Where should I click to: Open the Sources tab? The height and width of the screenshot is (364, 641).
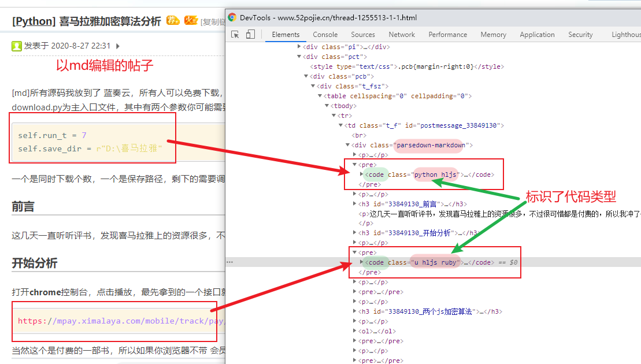[362, 35]
